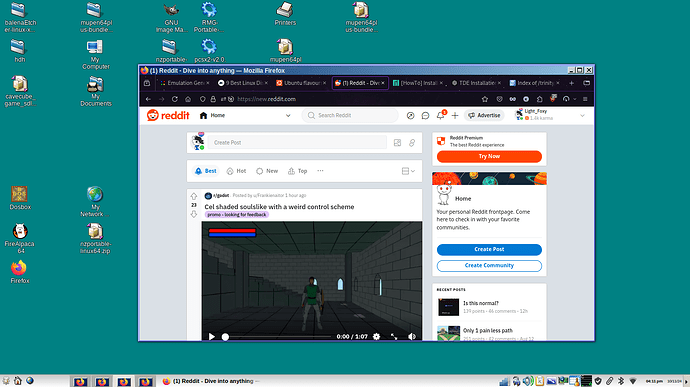Sort feed by Hot
This screenshot has height=387, width=690.
pos(236,171)
